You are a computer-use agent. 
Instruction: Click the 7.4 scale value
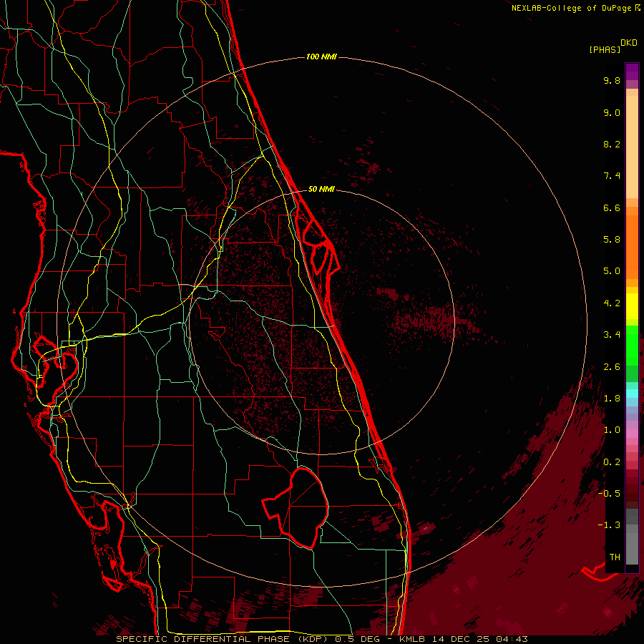coord(612,176)
